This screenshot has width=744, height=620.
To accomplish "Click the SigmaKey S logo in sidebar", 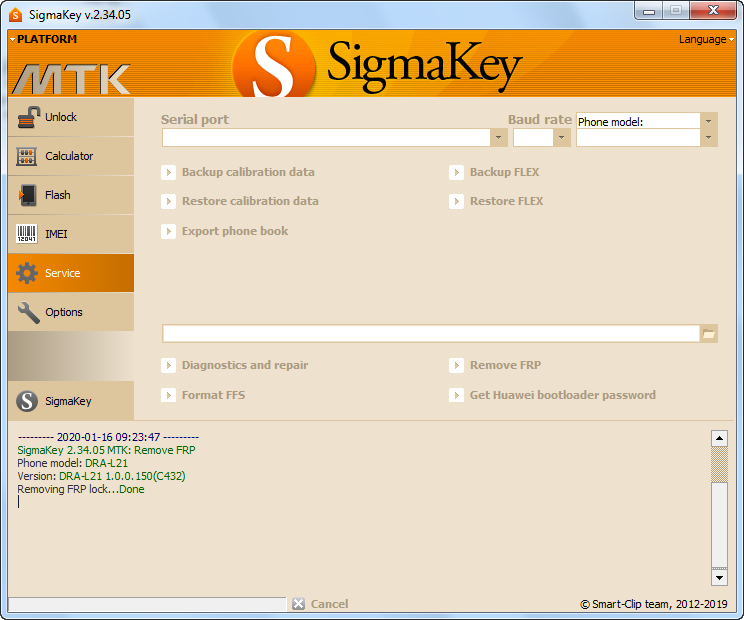I will pos(27,401).
